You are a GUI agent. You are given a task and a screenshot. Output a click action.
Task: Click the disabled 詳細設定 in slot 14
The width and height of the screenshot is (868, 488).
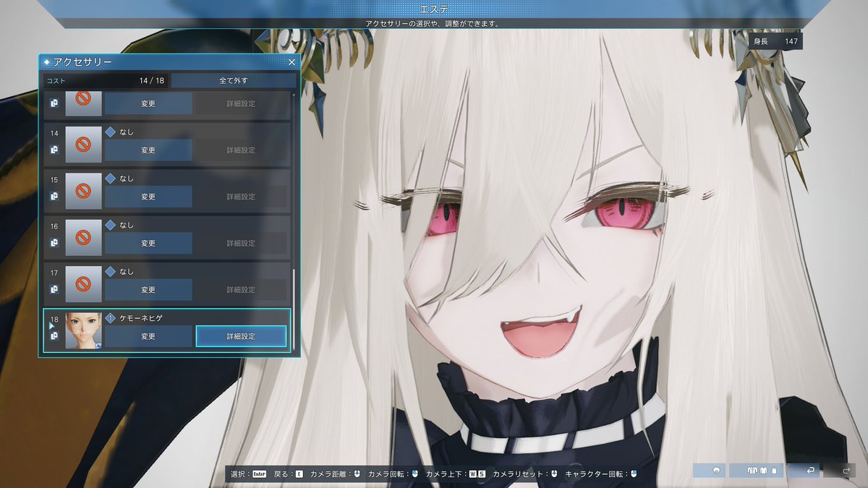point(241,150)
